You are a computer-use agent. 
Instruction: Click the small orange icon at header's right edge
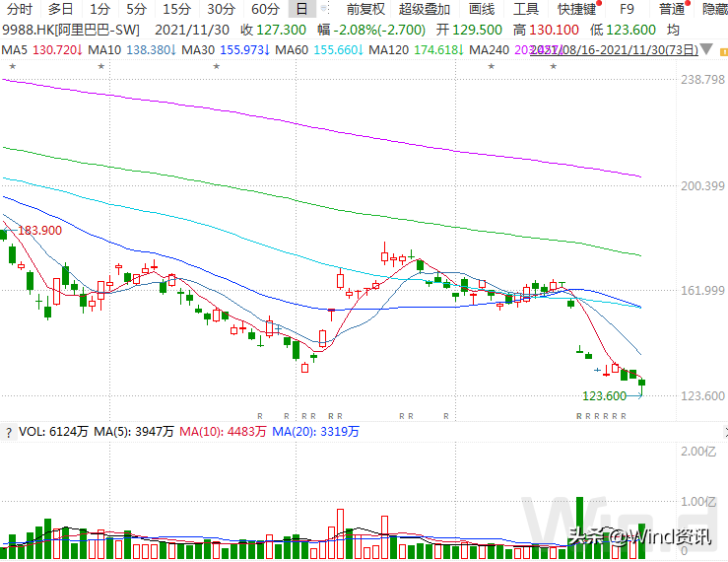pos(723,51)
